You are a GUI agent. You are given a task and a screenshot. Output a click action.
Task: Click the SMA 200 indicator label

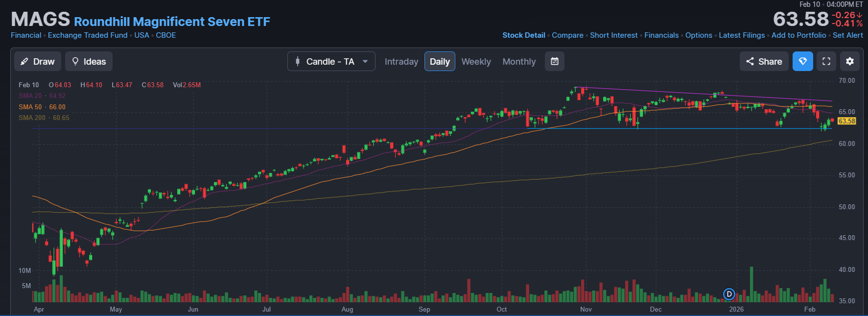[x=44, y=118]
